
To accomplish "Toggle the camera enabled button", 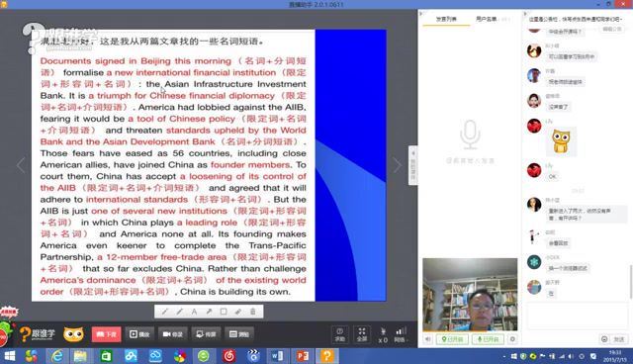I will click(452, 339).
